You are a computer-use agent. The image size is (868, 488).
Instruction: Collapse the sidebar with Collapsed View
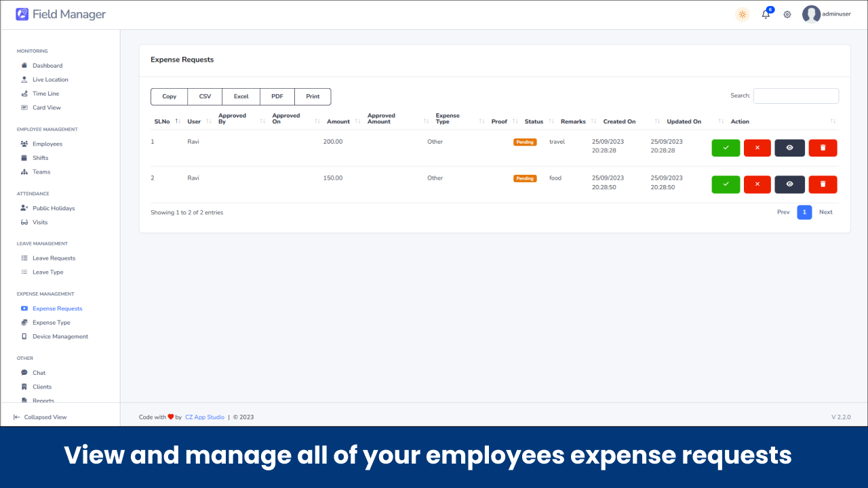(x=42, y=417)
